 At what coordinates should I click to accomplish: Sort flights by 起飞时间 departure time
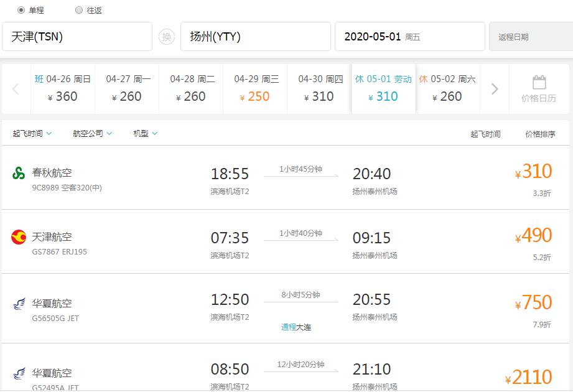(487, 133)
